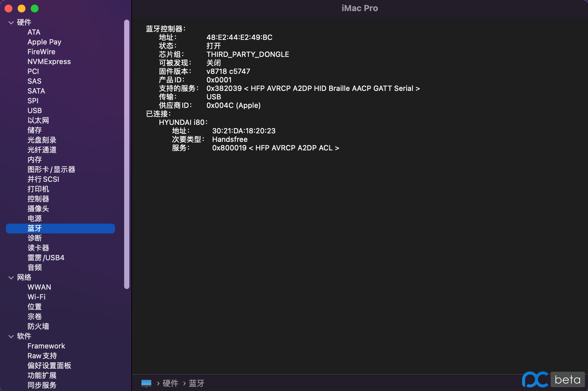Click device address 30:21:DA:18:20:23
The image size is (588, 391).
244,131
